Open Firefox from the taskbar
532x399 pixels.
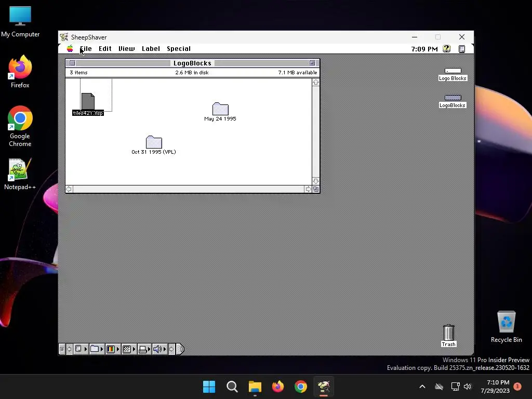[x=278, y=387]
